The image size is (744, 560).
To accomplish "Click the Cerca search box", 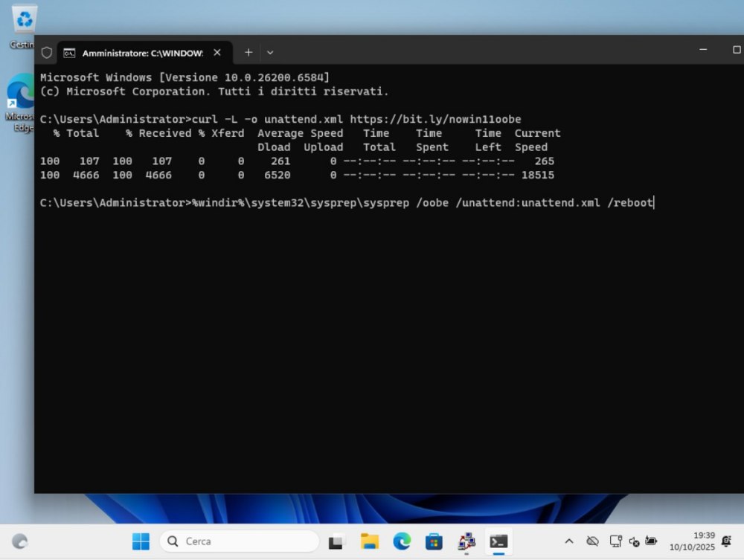I will coord(240,541).
